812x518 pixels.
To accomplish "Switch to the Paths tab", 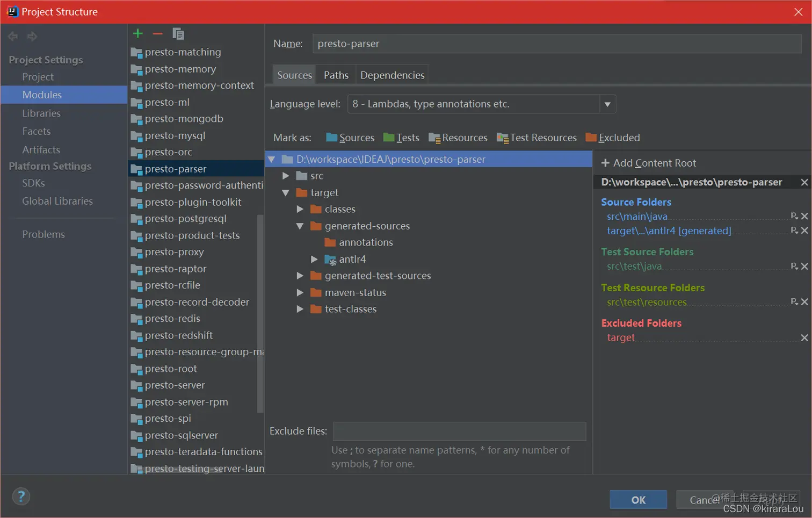I will click(336, 75).
